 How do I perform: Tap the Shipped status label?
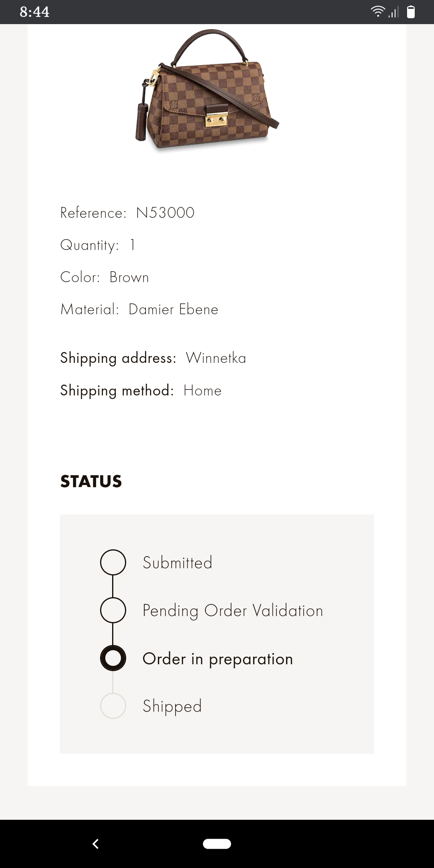pyautogui.click(x=172, y=706)
